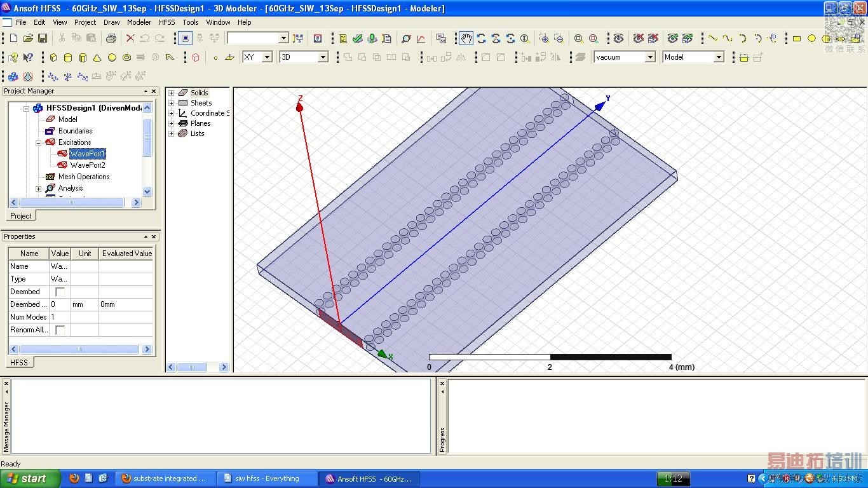Click the blue Q toolbar icon

coord(318,38)
